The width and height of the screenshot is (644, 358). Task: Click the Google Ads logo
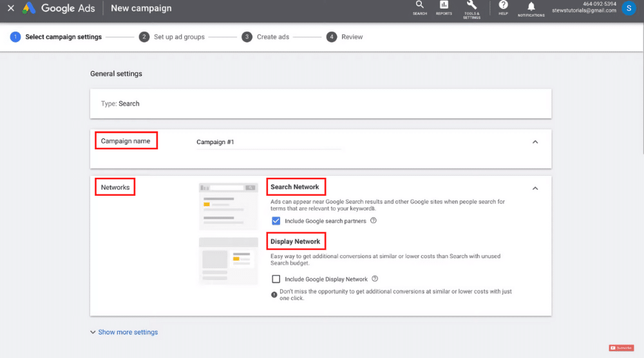(x=59, y=8)
